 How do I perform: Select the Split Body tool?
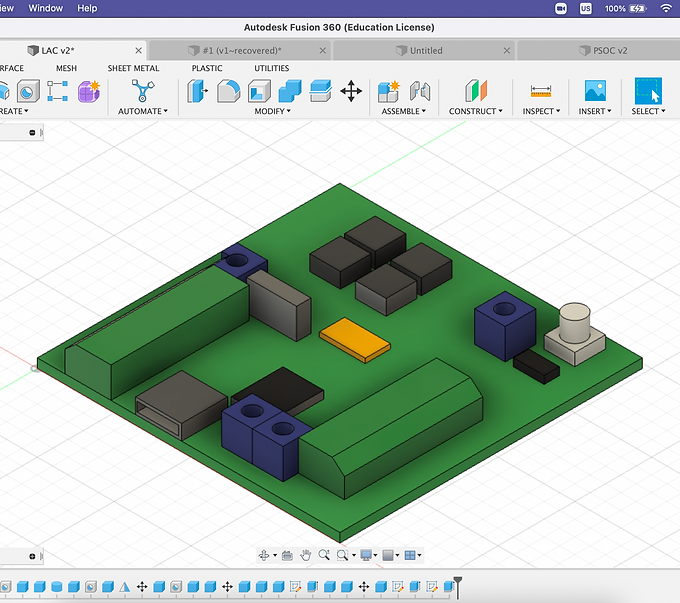coord(320,91)
